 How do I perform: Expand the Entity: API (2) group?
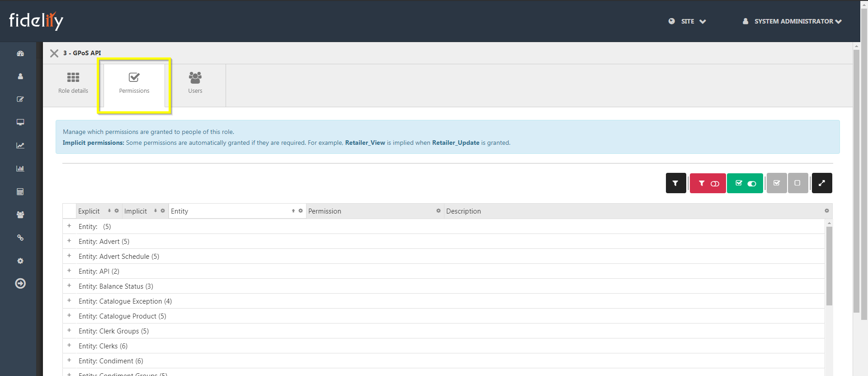click(69, 271)
